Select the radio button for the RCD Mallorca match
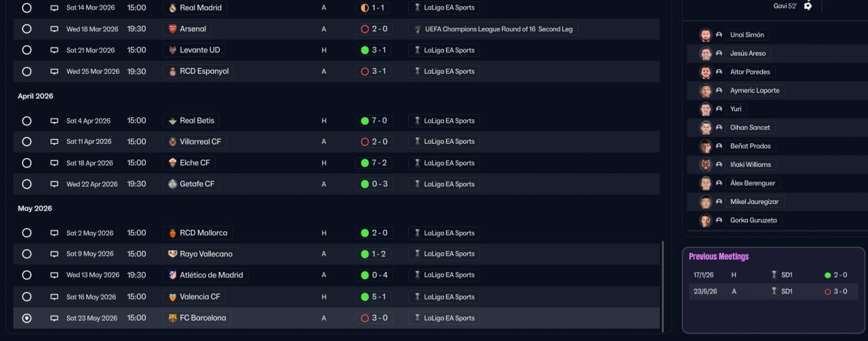 coord(26,233)
